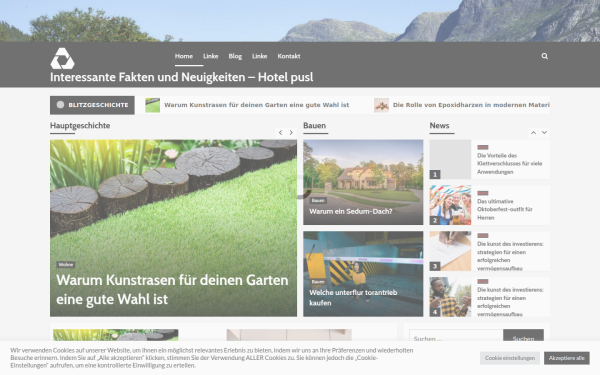Click site title Interessante Fakten und Neuigkeiten
The width and height of the screenshot is (600, 375).
(181, 77)
